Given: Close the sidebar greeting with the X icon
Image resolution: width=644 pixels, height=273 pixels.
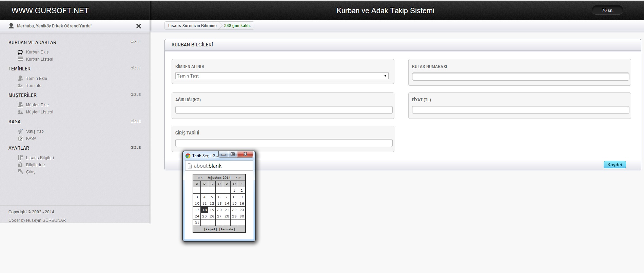Looking at the screenshot, I should point(138,26).
